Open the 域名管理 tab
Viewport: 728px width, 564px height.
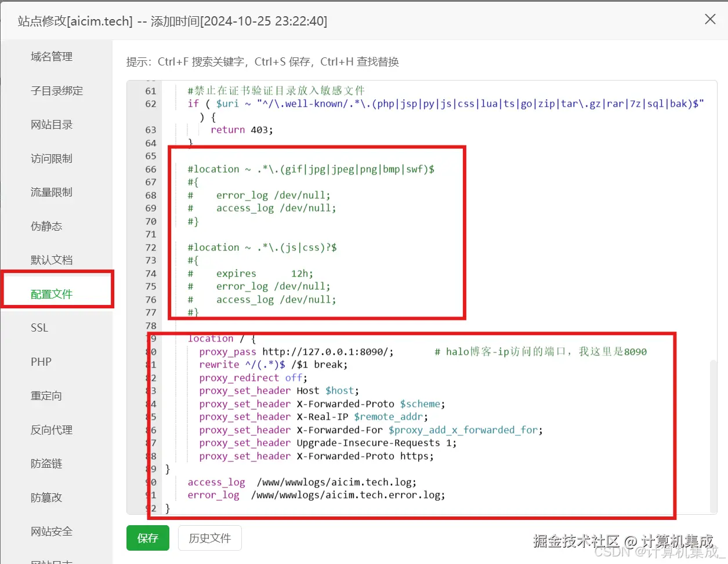(x=52, y=56)
